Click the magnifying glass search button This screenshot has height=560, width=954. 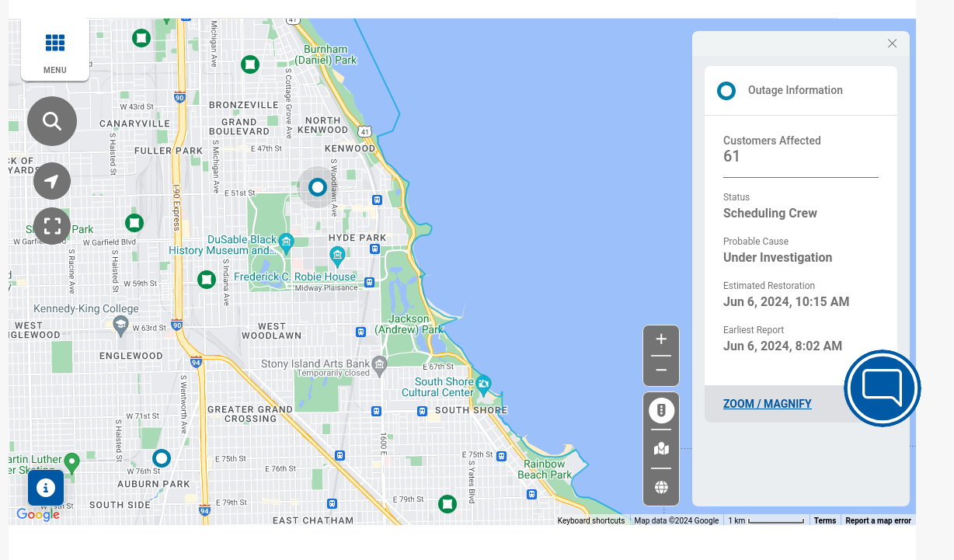point(52,121)
